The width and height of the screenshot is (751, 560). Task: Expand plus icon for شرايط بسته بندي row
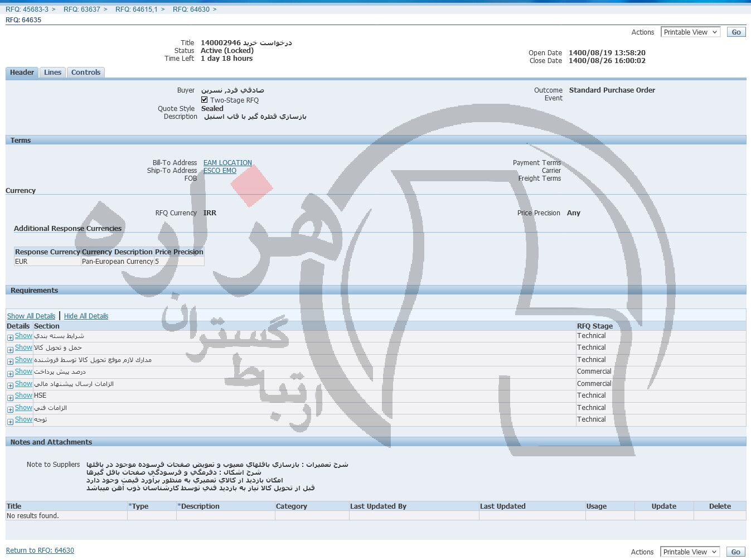point(10,337)
